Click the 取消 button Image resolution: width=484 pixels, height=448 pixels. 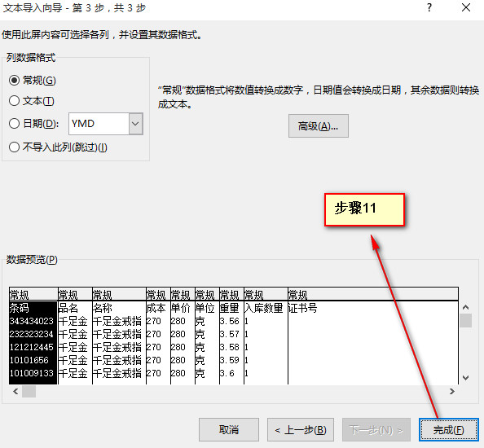click(229, 429)
